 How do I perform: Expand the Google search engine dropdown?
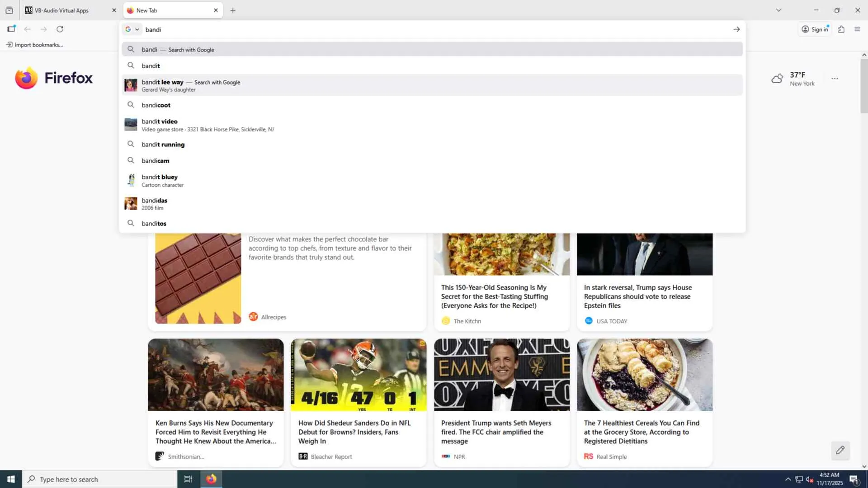[x=132, y=29]
